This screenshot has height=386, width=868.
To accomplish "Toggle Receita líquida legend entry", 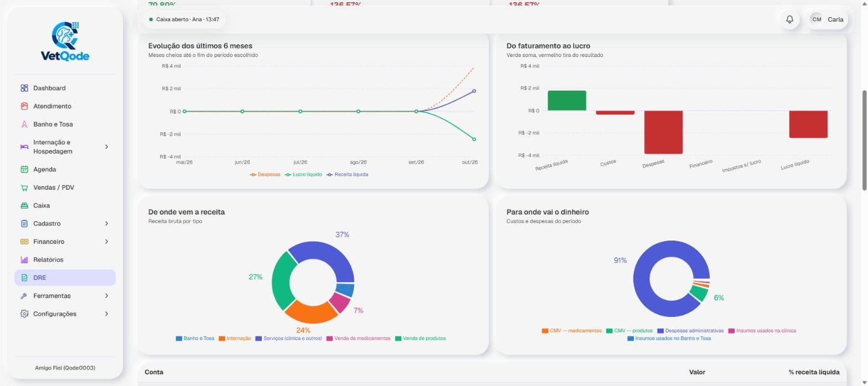I will [347, 174].
